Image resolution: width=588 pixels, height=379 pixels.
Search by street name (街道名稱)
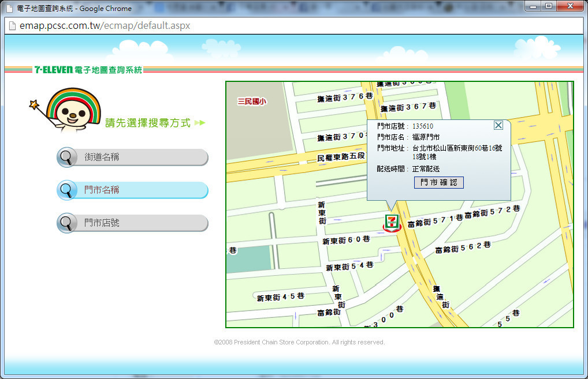[132, 157]
